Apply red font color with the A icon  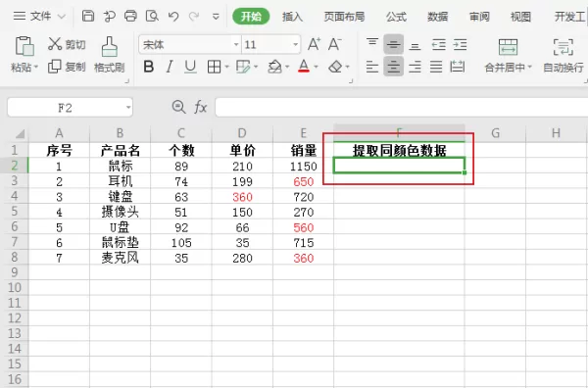(304, 67)
